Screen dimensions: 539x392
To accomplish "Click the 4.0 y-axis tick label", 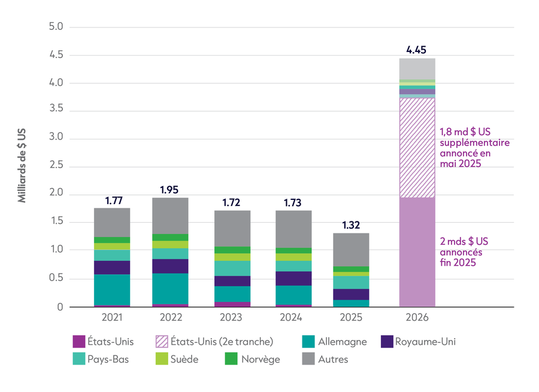I will tap(56, 83).
